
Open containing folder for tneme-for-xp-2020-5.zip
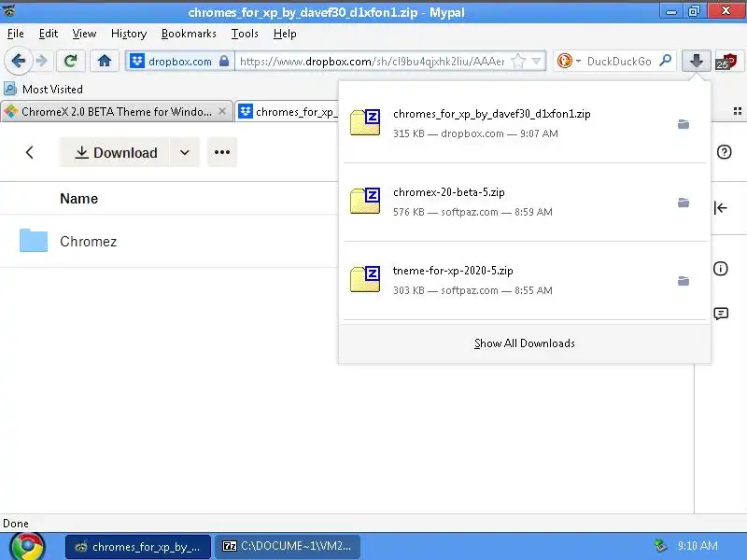tap(684, 281)
